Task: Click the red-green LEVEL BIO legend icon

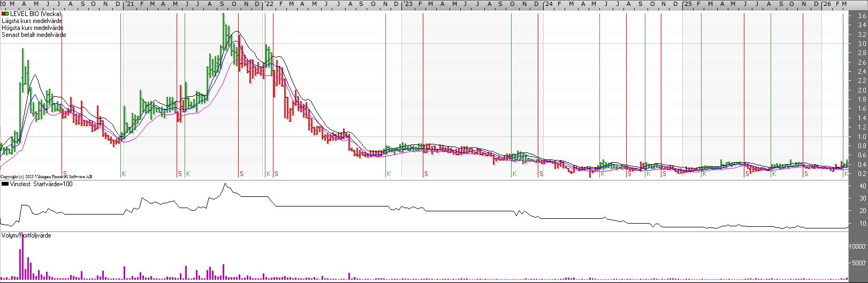Action: click(5, 14)
